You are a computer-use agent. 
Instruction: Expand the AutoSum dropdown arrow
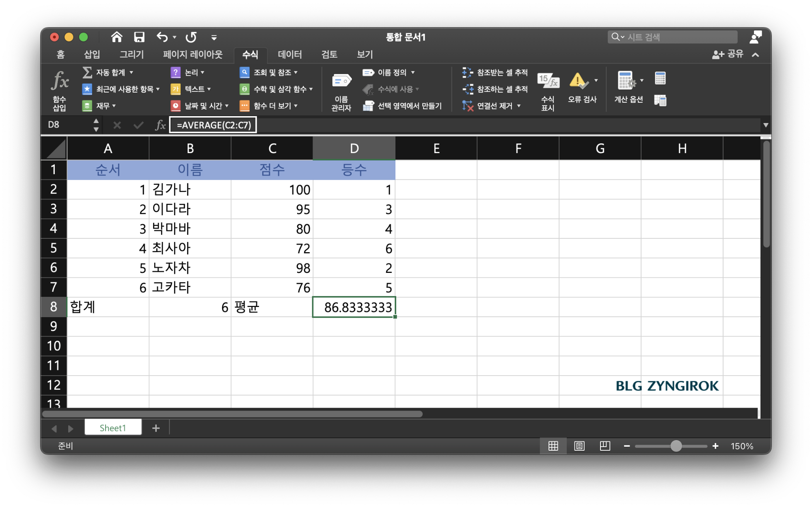132,73
